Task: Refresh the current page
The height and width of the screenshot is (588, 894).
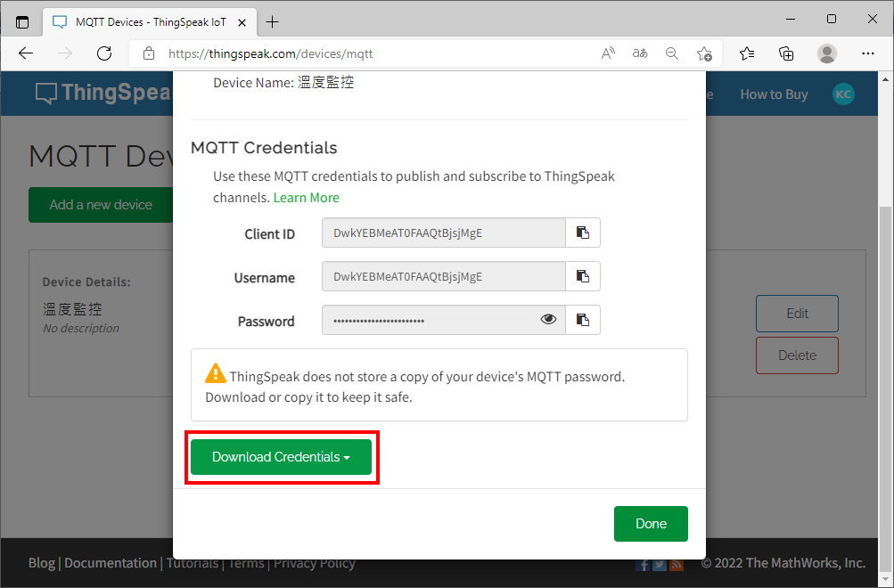Action: (x=104, y=53)
